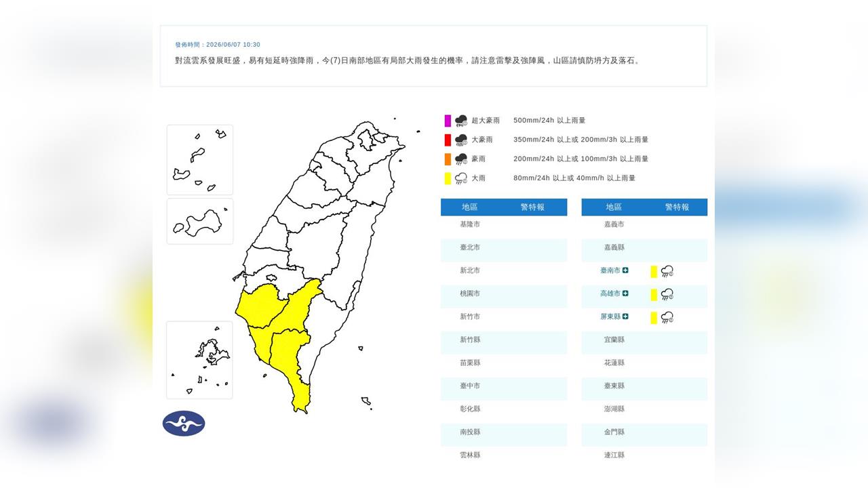
Task: Click the 350mm/24h legend definition text
Action: 580,140
